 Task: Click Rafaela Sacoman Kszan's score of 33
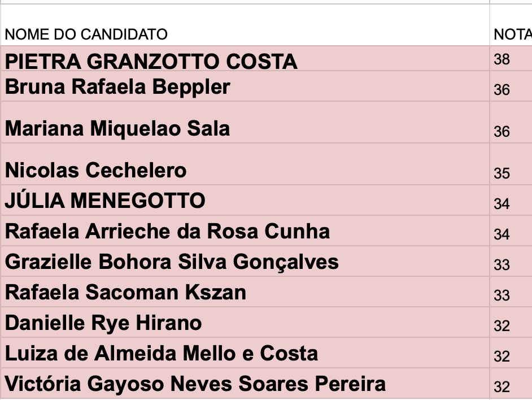pos(502,295)
